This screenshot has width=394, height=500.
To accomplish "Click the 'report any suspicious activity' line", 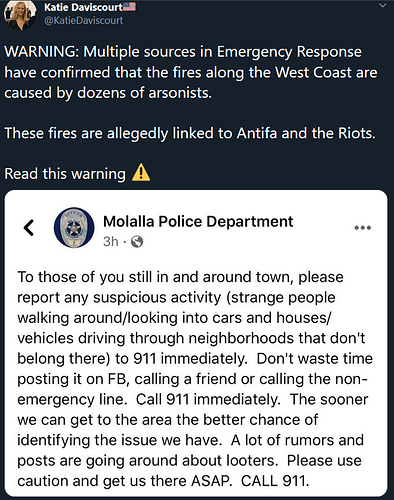I will tap(176, 298).
